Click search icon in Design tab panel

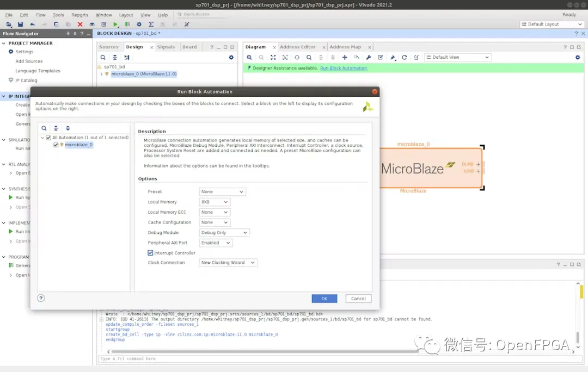pyautogui.click(x=103, y=57)
